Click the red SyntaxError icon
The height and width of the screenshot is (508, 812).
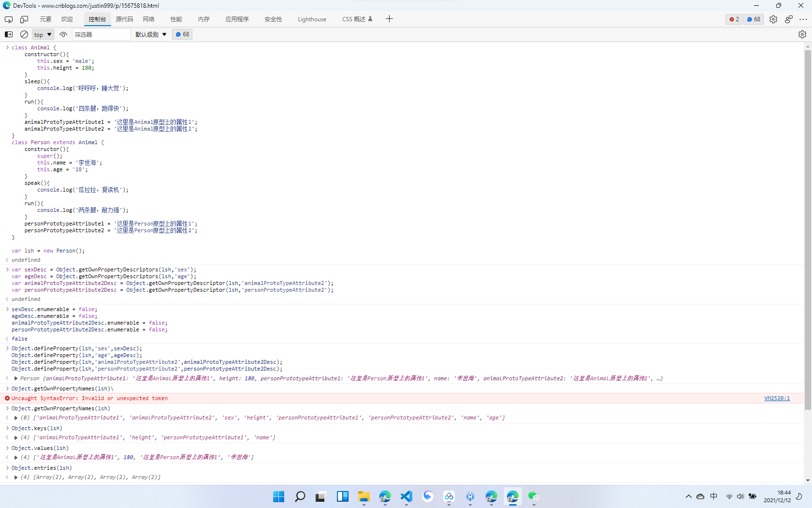(x=7, y=398)
